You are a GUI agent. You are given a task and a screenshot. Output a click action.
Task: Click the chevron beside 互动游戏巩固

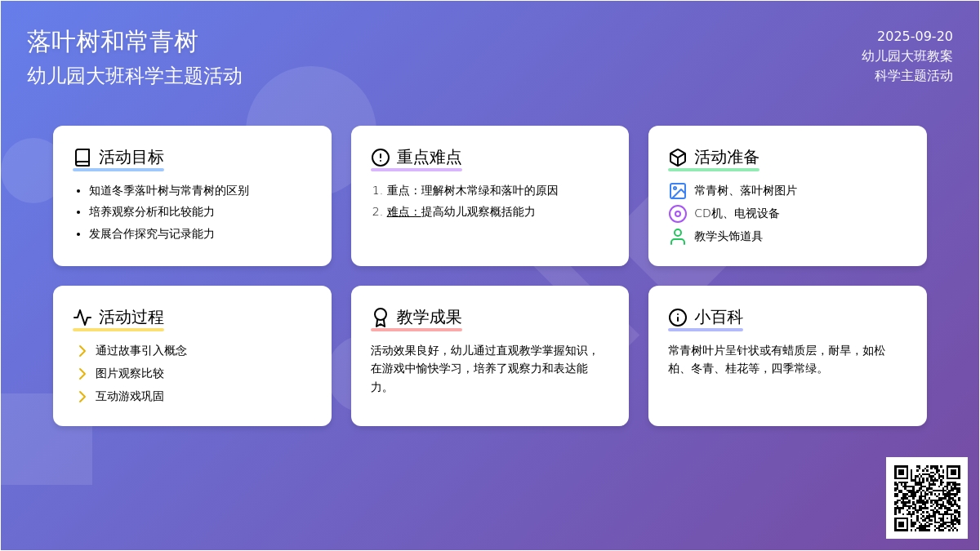(82, 397)
